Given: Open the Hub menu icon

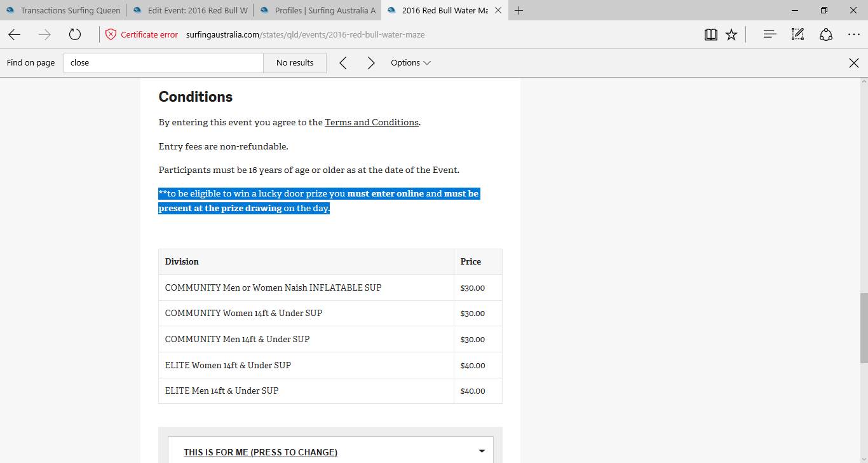Looking at the screenshot, I should [x=770, y=35].
